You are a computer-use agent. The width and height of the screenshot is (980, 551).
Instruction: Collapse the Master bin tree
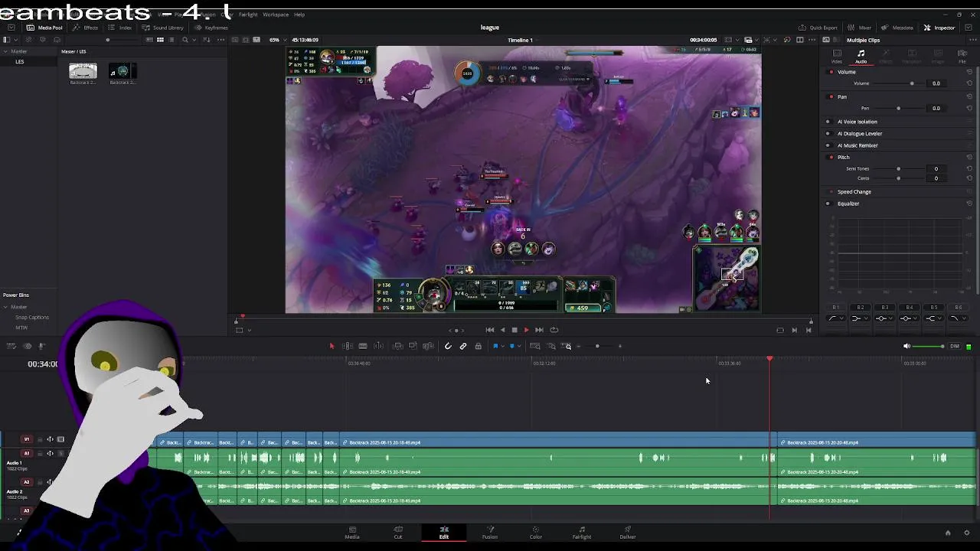point(5,51)
